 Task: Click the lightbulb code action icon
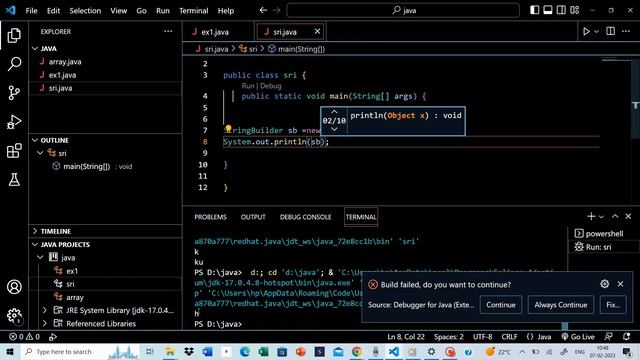(x=228, y=129)
